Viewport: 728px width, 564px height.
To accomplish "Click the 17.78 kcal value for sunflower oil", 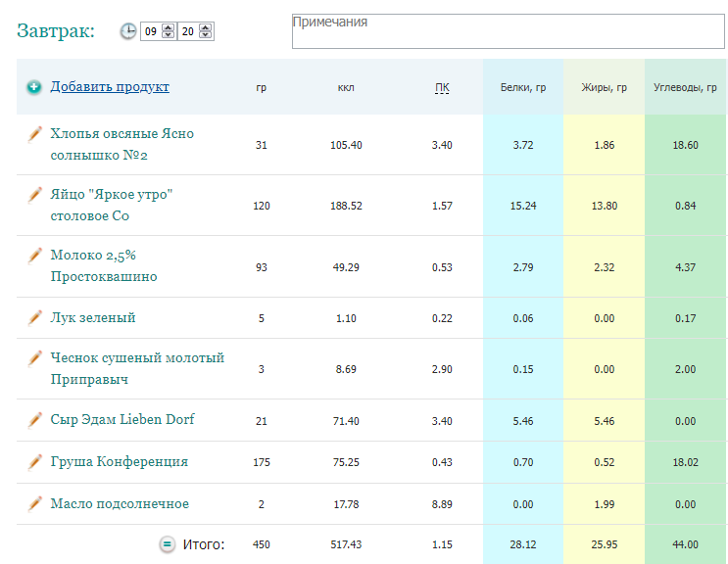I will coord(346,504).
